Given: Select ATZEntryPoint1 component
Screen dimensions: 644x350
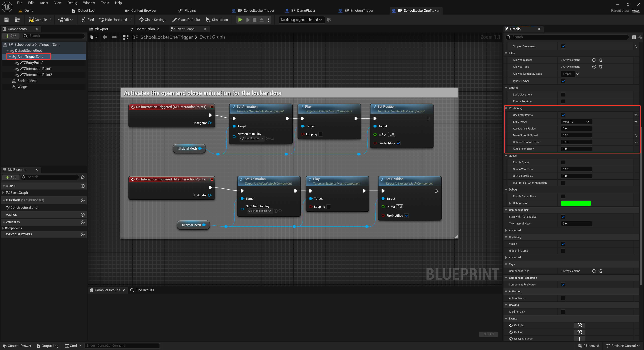Looking at the screenshot, I should (32, 63).
